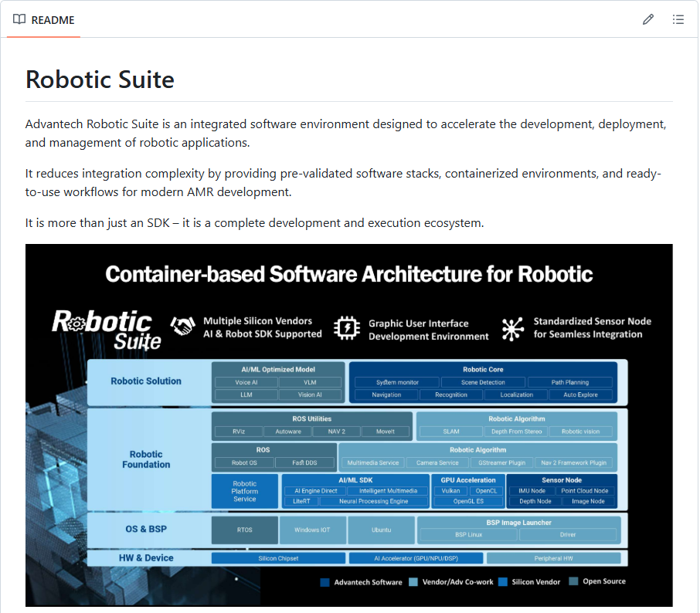Expand the Robotic Foundation section

pos(147,458)
